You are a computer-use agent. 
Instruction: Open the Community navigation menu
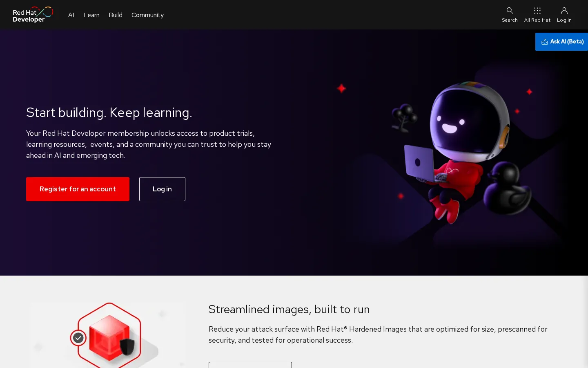pos(147,15)
